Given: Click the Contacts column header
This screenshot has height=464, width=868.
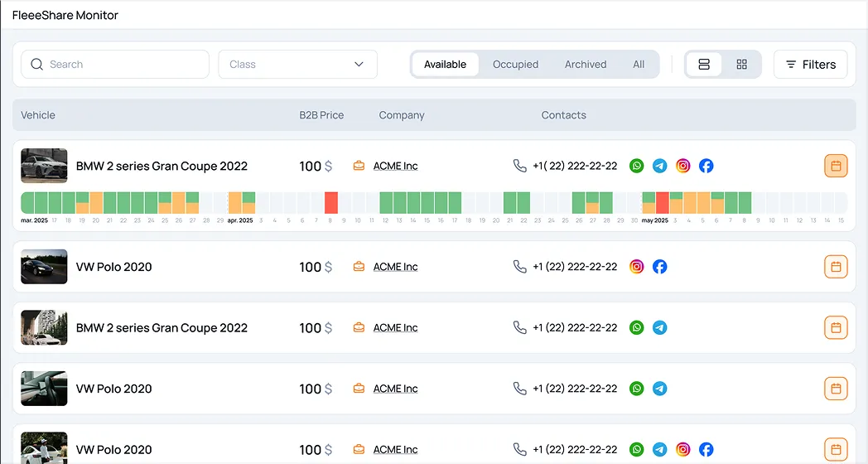Looking at the screenshot, I should tap(563, 115).
